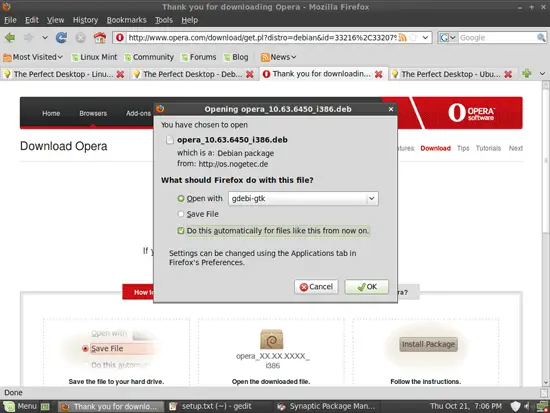Open the Tools menu

164,20
